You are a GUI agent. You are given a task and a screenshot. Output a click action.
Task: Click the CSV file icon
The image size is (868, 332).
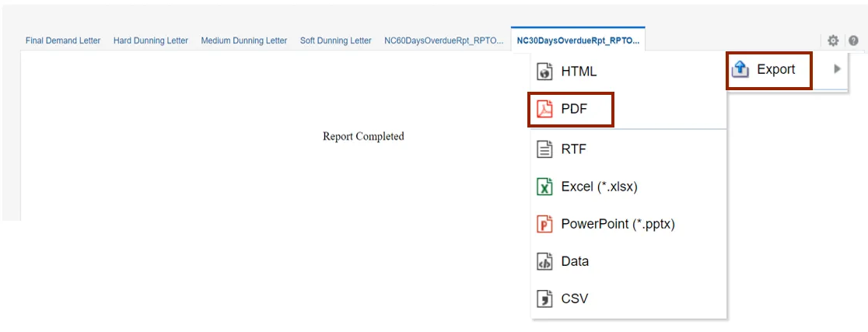544,299
